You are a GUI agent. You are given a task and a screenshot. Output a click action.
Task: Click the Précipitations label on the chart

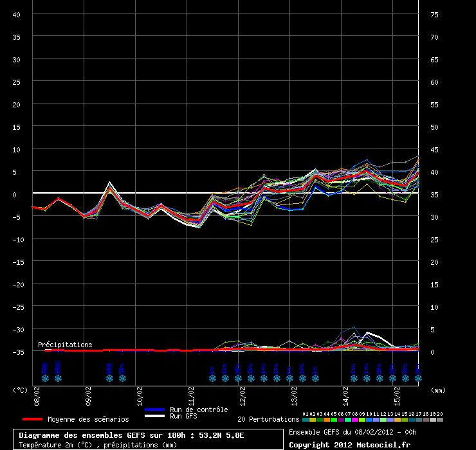pos(65,345)
